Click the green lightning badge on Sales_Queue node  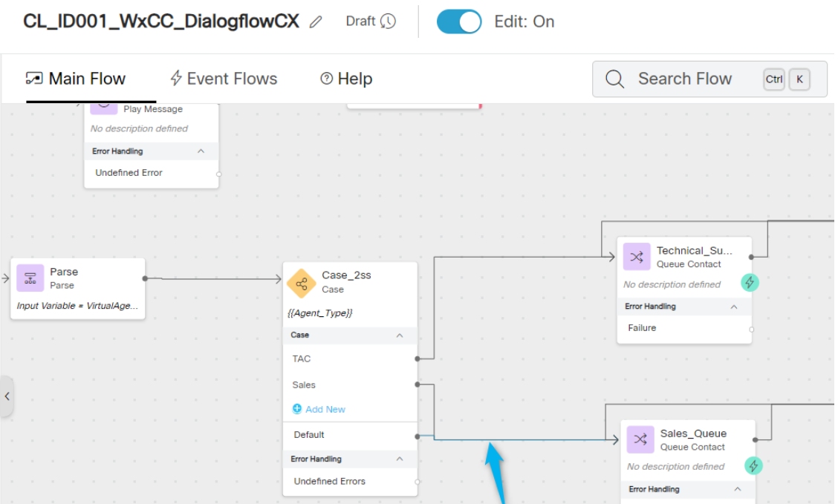pyautogui.click(x=753, y=465)
